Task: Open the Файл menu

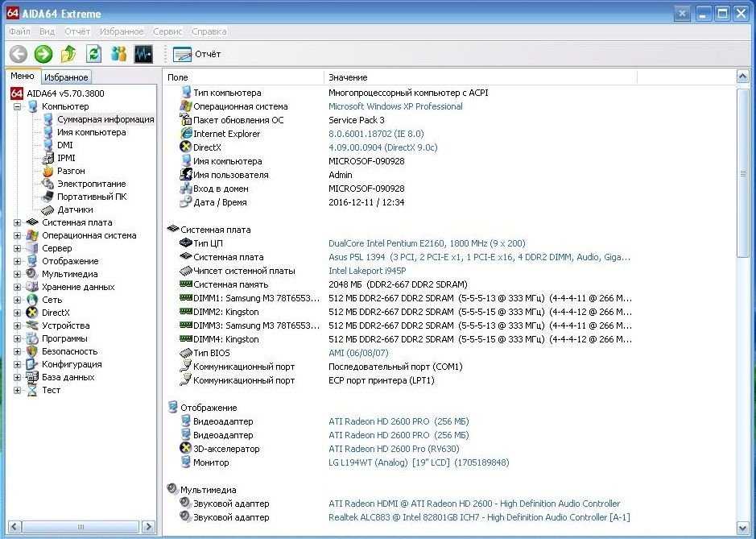Action: 20,31
